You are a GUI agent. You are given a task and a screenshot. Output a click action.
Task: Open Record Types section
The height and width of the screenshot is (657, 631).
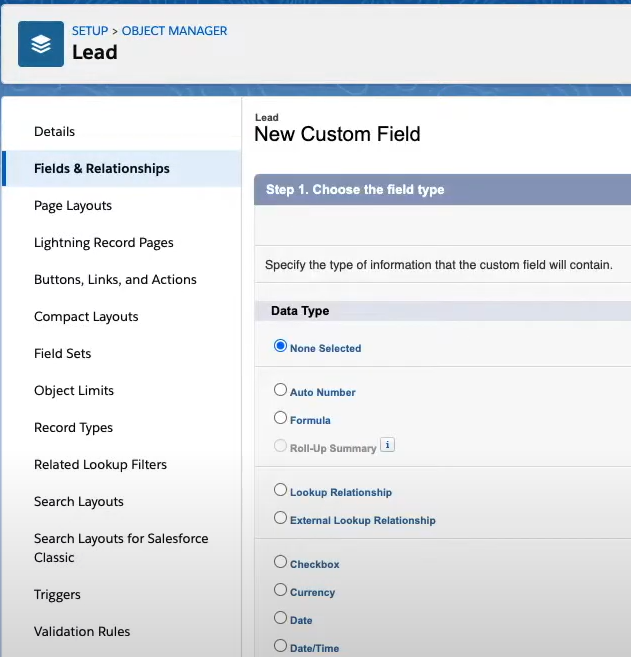click(73, 428)
